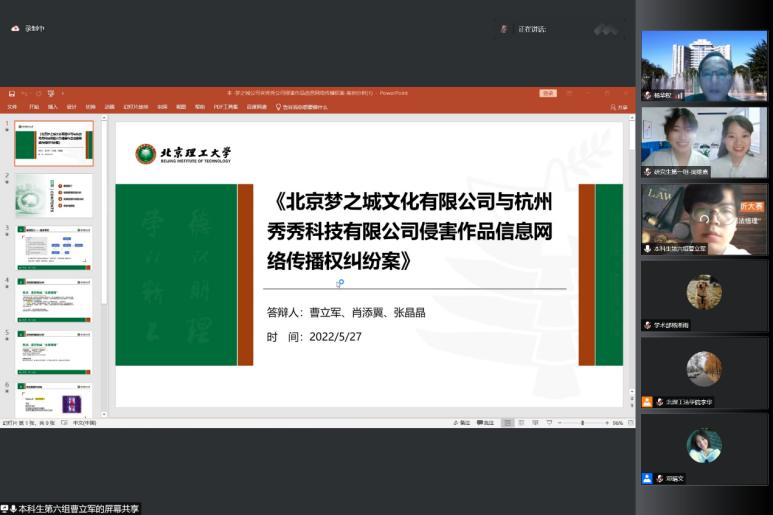Select the slide 2 thumbnail
The height and width of the screenshot is (515, 773).
point(54,195)
